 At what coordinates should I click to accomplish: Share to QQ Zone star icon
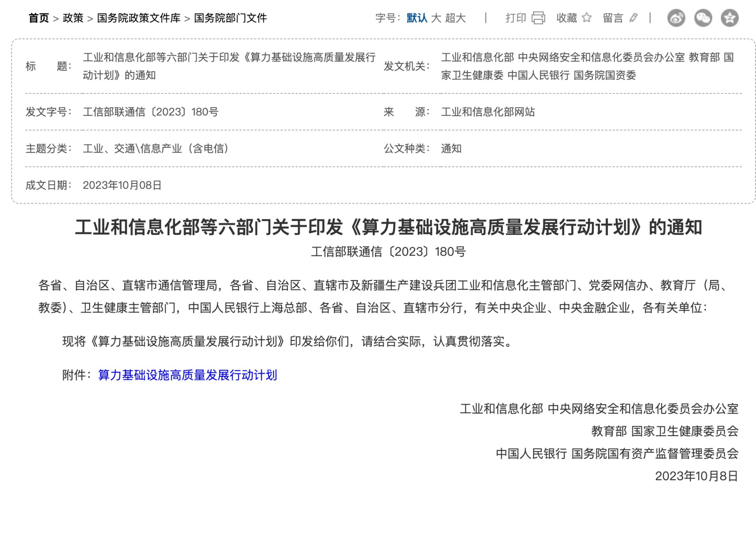[x=730, y=18]
